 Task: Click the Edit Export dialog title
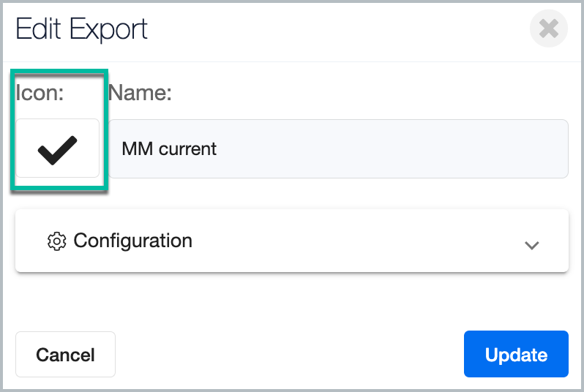point(81,29)
